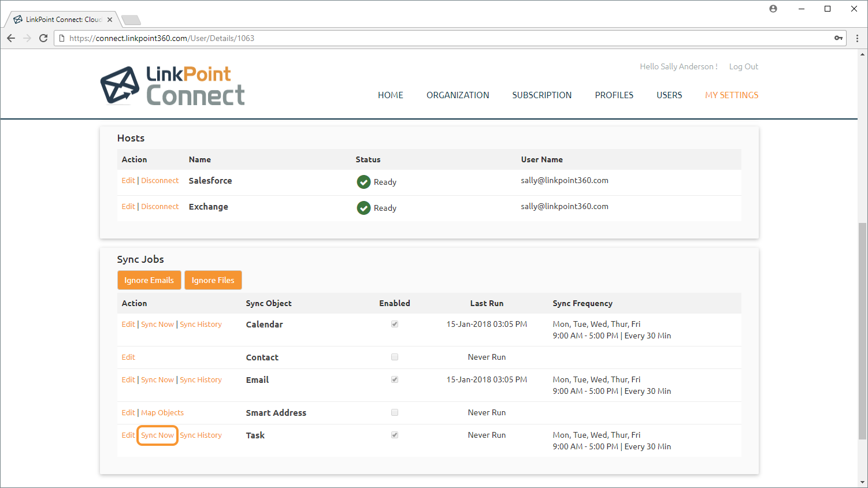The width and height of the screenshot is (868, 488).
Task: Click Edit for the Exchange host
Action: click(128, 206)
